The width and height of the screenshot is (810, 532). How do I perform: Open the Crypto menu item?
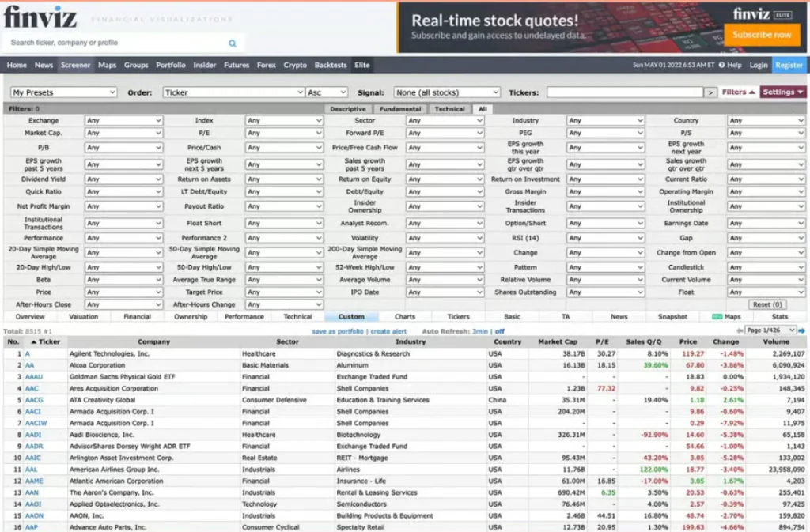pos(295,65)
